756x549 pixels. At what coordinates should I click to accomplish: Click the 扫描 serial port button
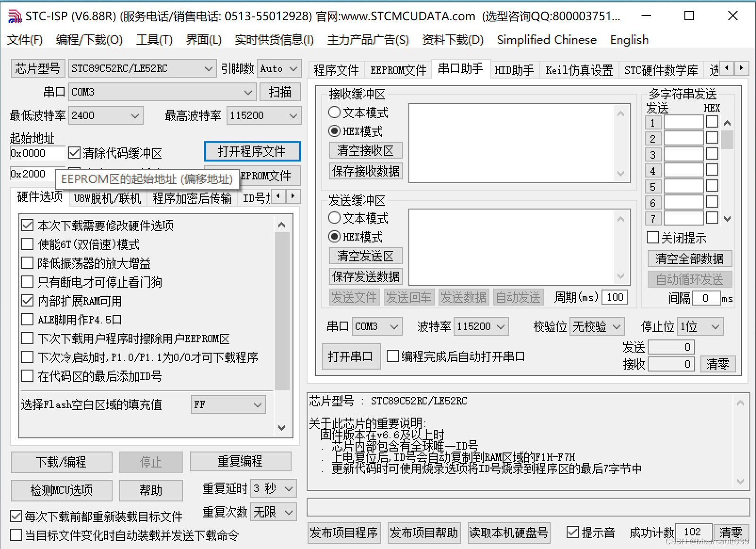coord(280,92)
